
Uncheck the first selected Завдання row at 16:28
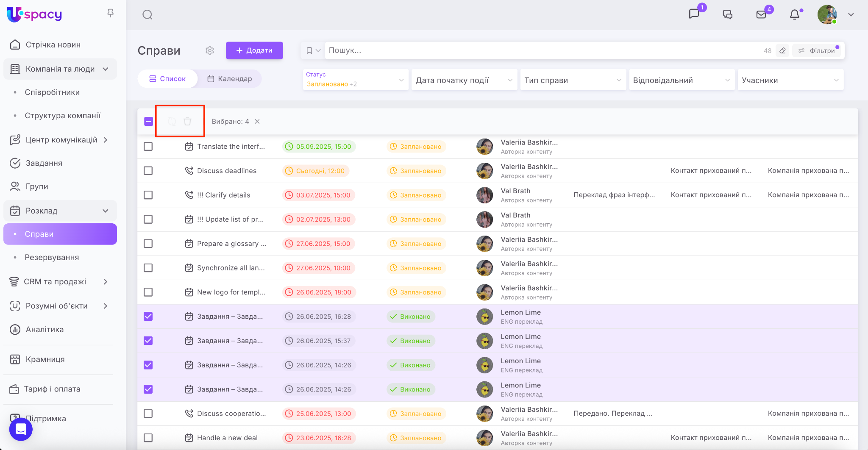(148, 317)
